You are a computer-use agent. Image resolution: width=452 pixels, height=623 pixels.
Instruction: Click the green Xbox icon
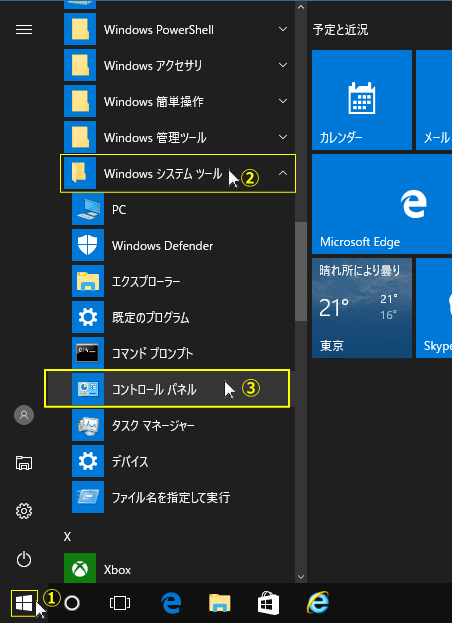(80, 569)
